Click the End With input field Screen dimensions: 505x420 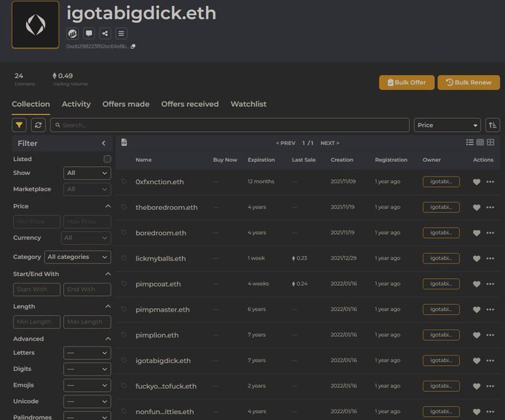[x=88, y=289]
